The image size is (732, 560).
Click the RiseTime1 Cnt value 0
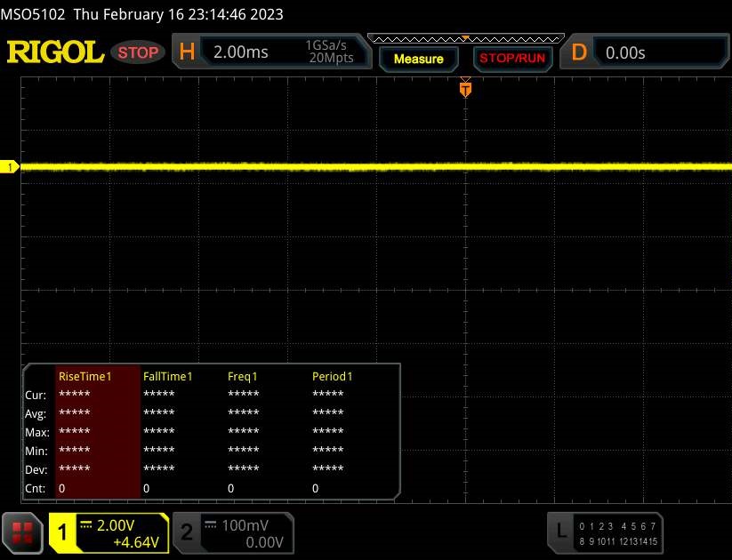pos(62,489)
